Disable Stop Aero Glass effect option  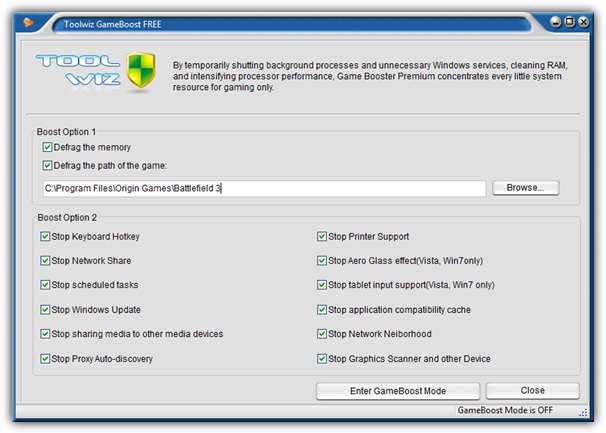(x=322, y=261)
